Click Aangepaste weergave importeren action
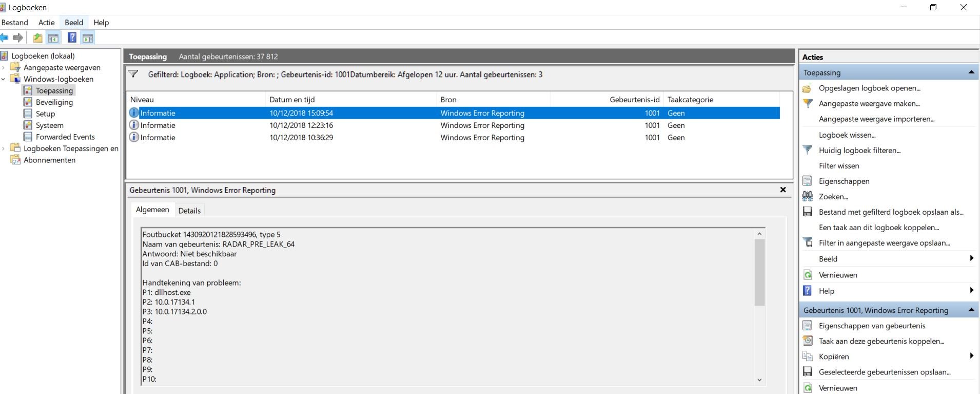This screenshot has width=980, height=394. (876, 119)
